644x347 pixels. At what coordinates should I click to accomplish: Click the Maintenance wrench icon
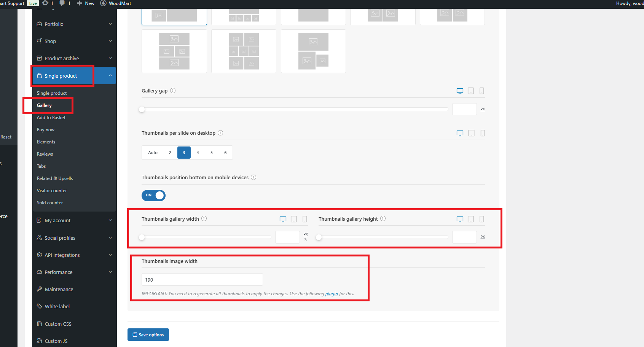click(x=39, y=289)
